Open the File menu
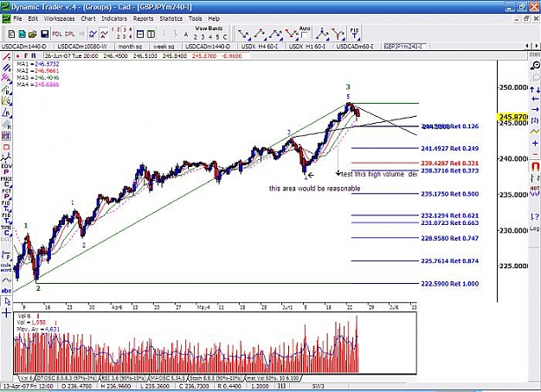 pos(17,19)
